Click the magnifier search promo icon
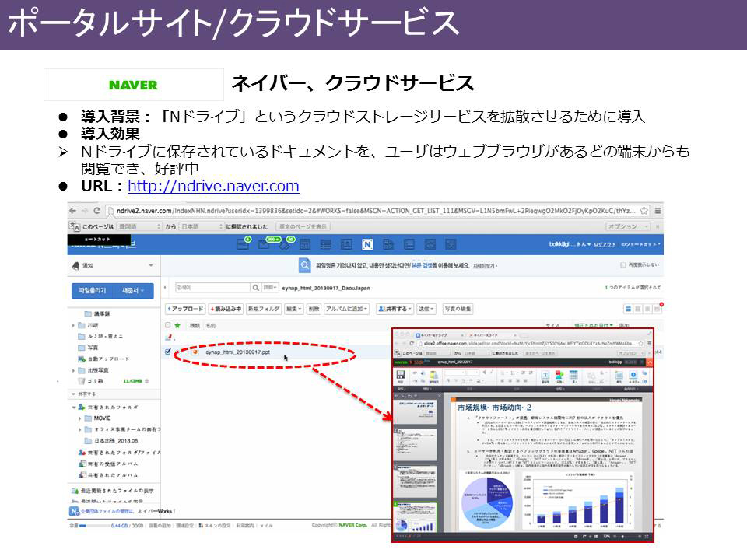Image resolution: width=747 pixels, height=560 pixels. click(305, 265)
